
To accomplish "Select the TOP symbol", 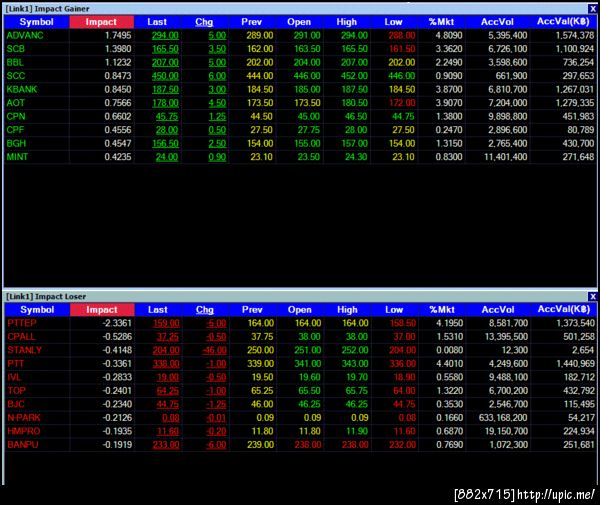I will (x=16, y=391).
